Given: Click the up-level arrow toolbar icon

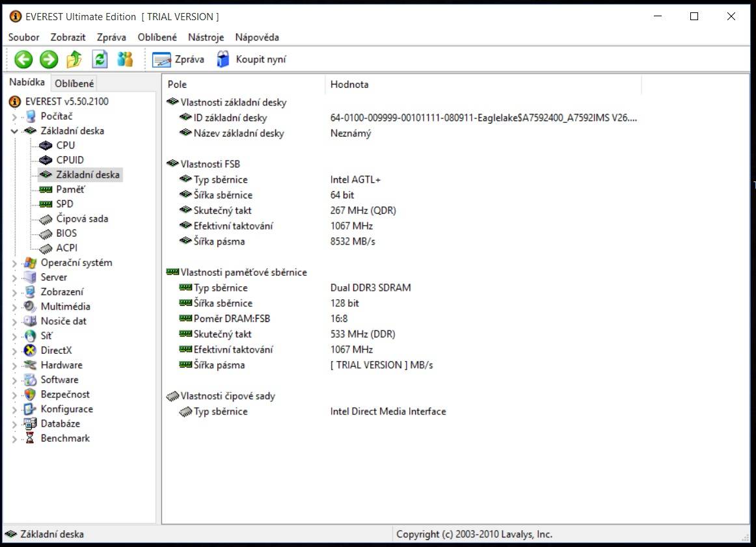Looking at the screenshot, I should [x=74, y=59].
